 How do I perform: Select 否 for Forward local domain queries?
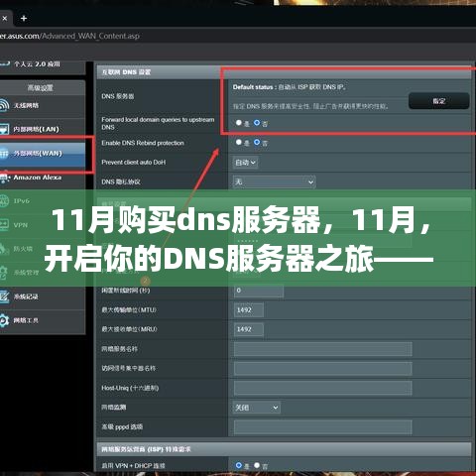click(x=257, y=123)
